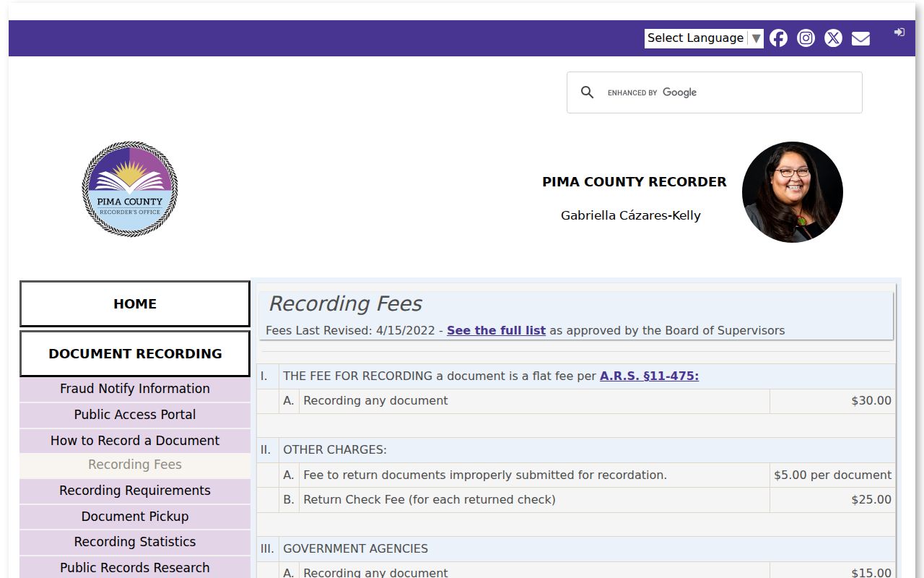The height and width of the screenshot is (578, 924).
Task: Follow the 'See the full list' link
Action: pos(496,330)
